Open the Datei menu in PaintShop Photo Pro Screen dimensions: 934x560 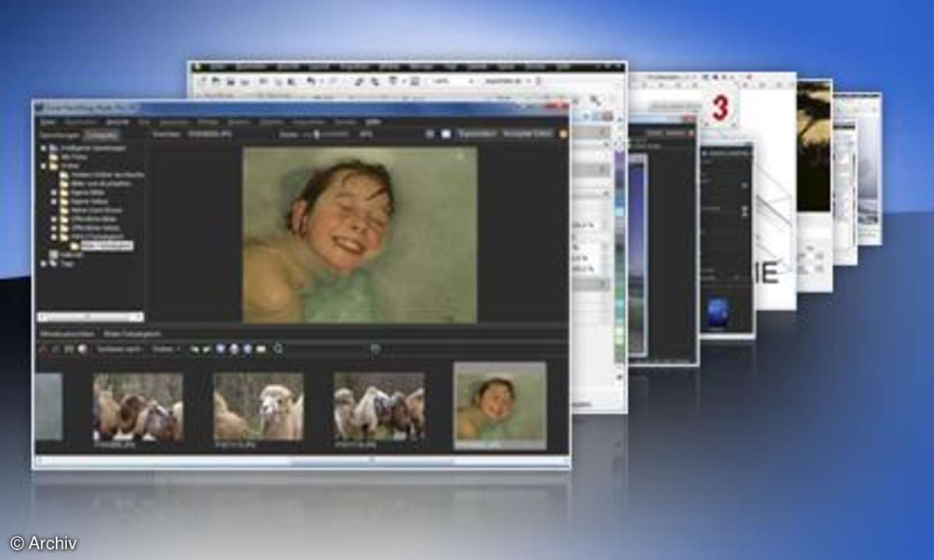point(46,122)
